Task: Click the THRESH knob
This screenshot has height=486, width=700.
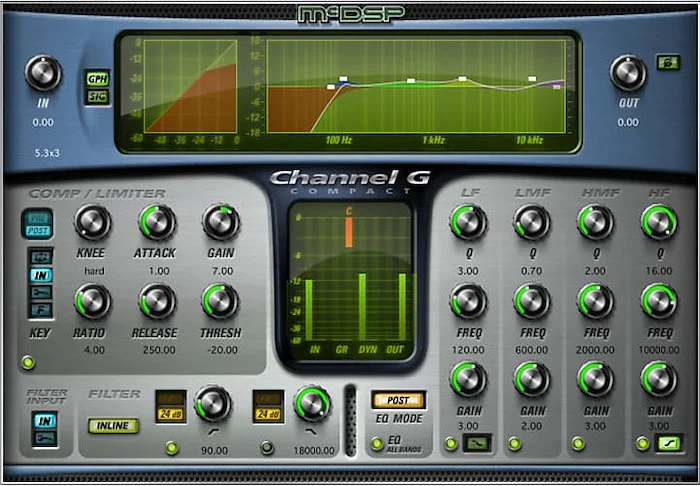Action: point(220,302)
